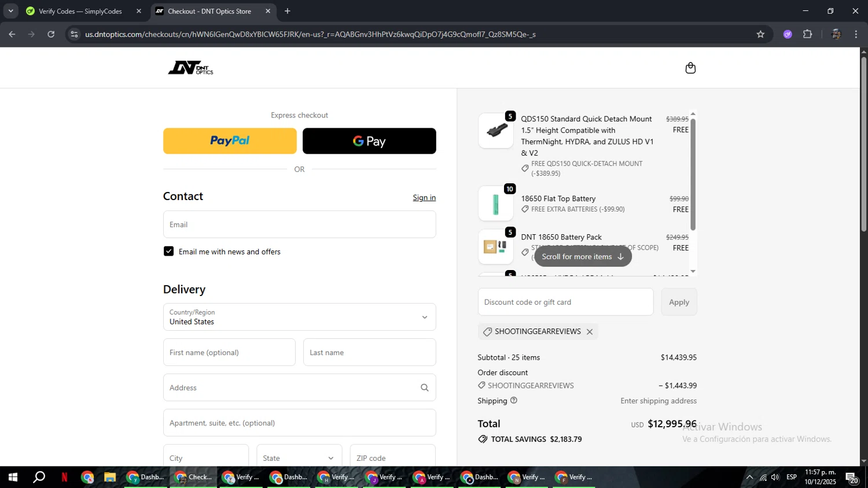Open the shopping bag cart icon
Image resolution: width=868 pixels, height=488 pixels.
(x=690, y=68)
